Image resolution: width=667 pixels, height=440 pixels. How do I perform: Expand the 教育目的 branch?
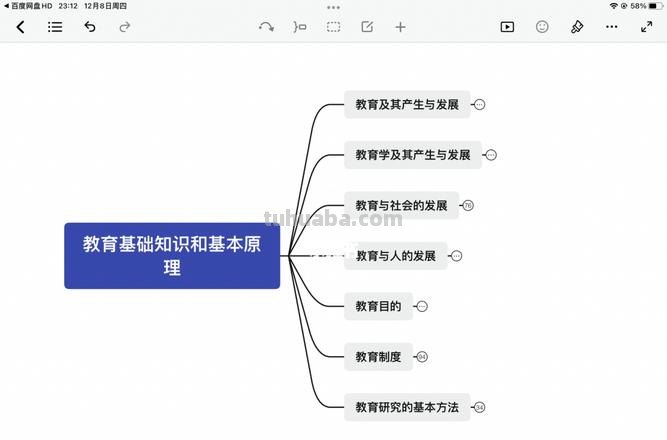tap(422, 306)
